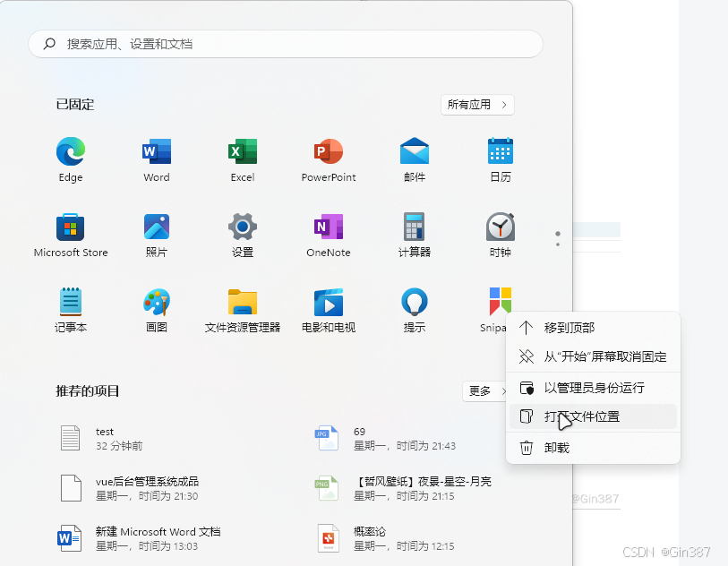Open 文件资源管理器 file explorer

pos(243,310)
